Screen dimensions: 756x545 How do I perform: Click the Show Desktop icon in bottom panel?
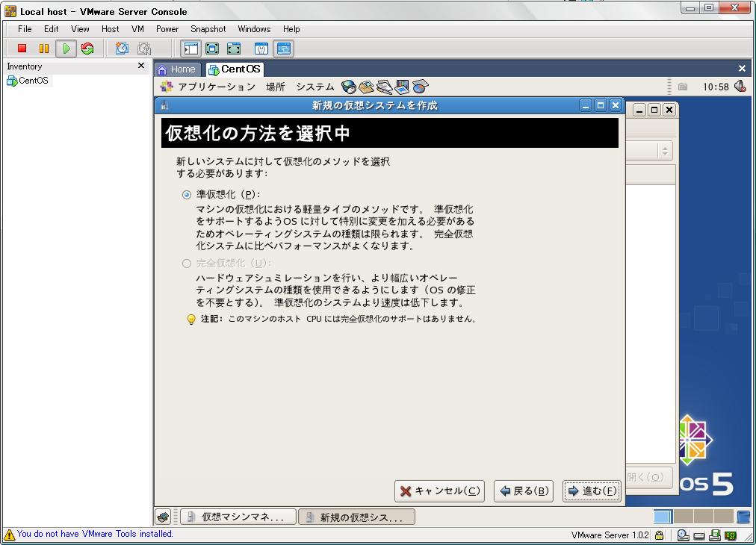(x=164, y=517)
